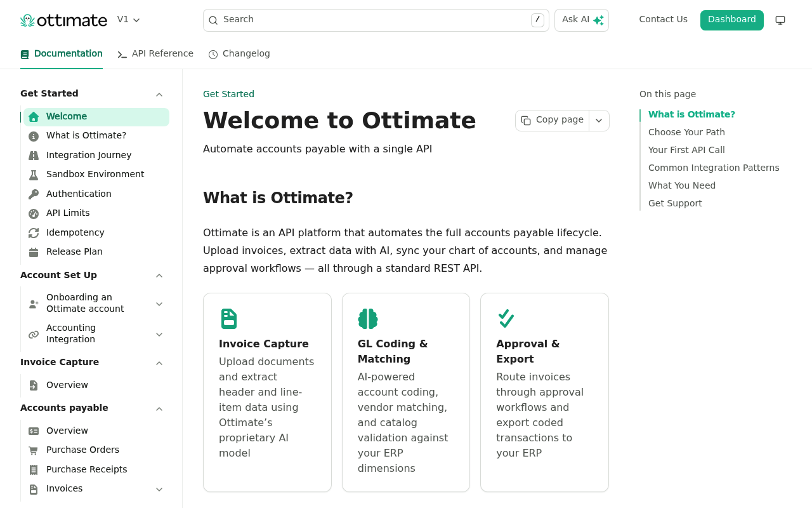Screen dimensions: 812x508
Task: Open the Changelog tab
Action: (x=239, y=54)
